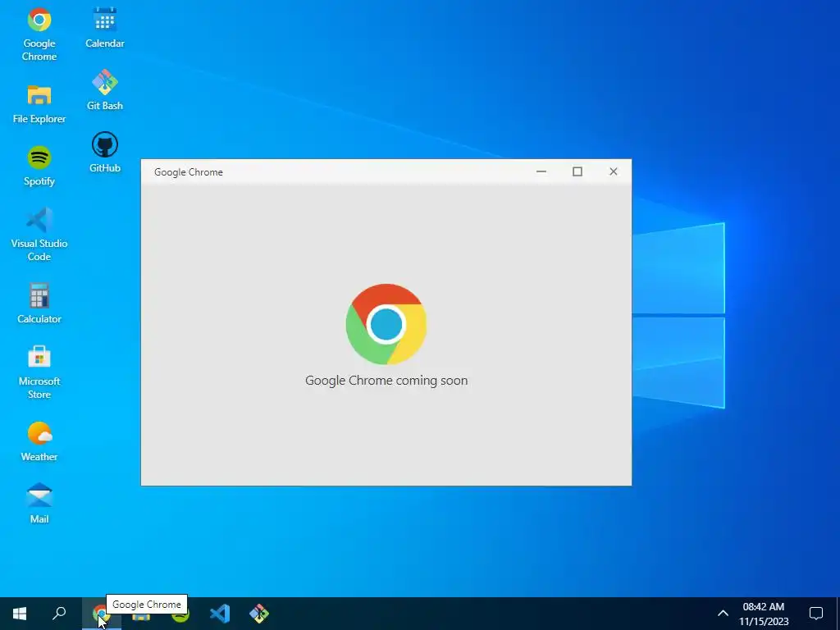The height and width of the screenshot is (630, 840).
Task: Close the Google Chrome window
Action: pyautogui.click(x=614, y=171)
